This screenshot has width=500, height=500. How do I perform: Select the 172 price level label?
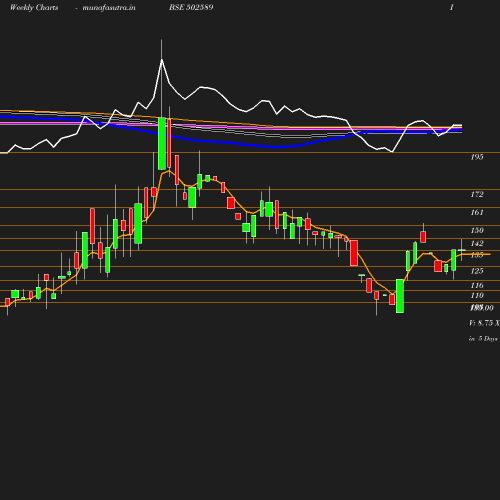click(477, 194)
